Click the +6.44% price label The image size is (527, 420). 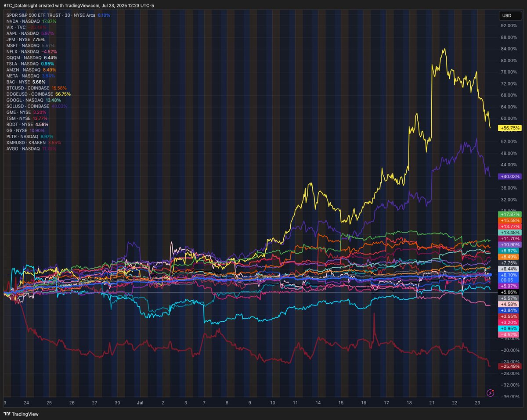[509, 269]
